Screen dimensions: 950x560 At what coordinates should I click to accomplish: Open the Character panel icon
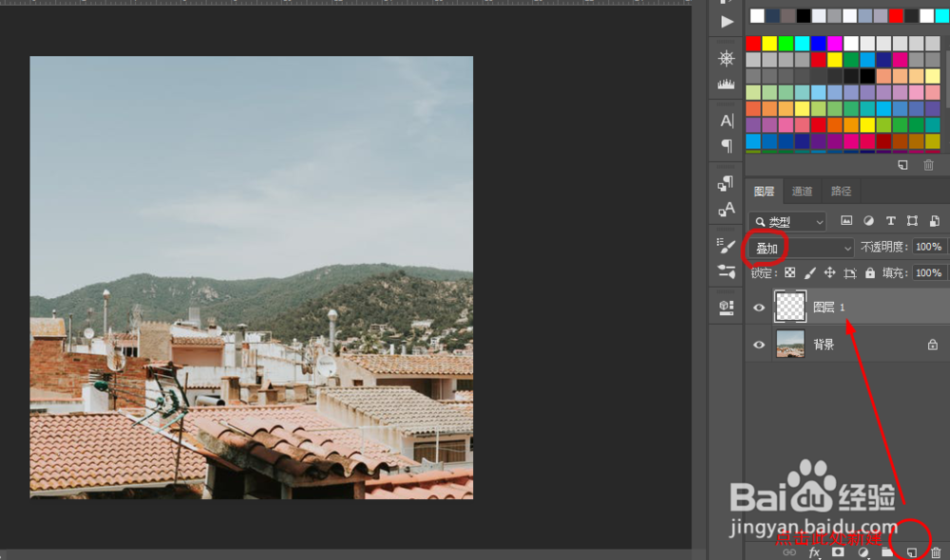727,121
